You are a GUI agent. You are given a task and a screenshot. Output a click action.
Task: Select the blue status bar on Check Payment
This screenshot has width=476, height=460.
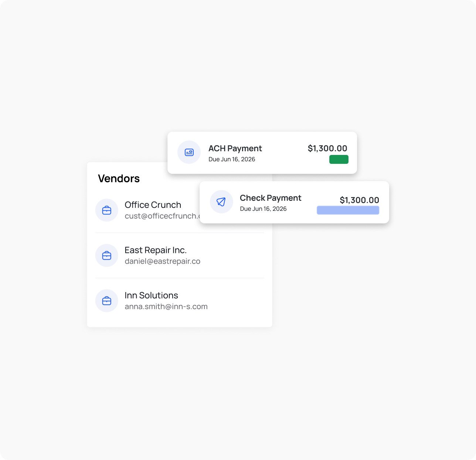(348, 210)
